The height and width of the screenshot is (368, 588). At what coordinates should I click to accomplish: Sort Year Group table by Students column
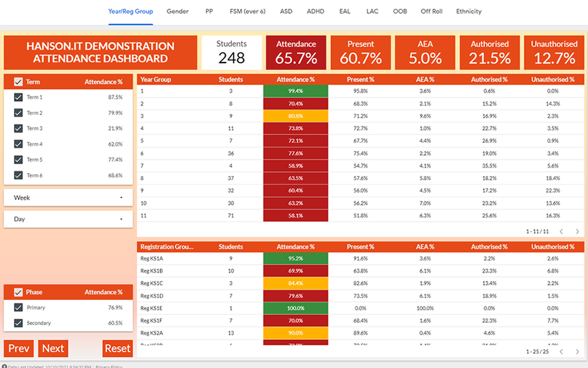[x=231, y=80]
